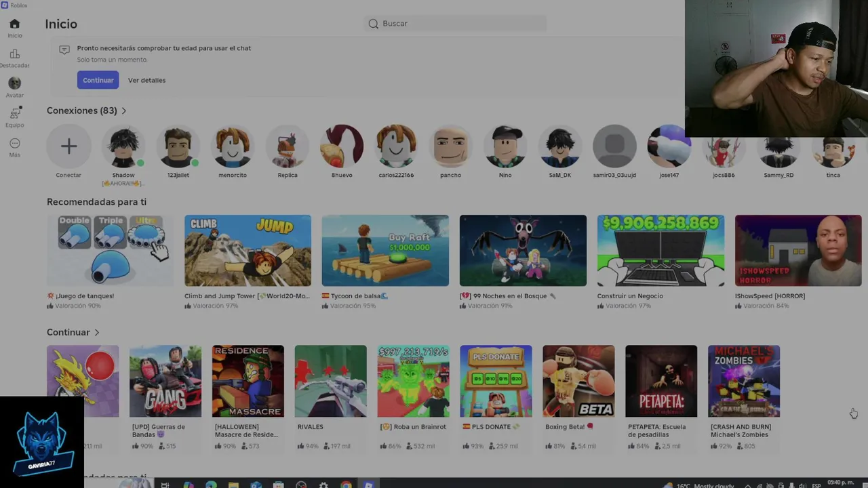
Task: Open the ¡Juego de tanques! thumbnail
Action: (x=110, y=251)
